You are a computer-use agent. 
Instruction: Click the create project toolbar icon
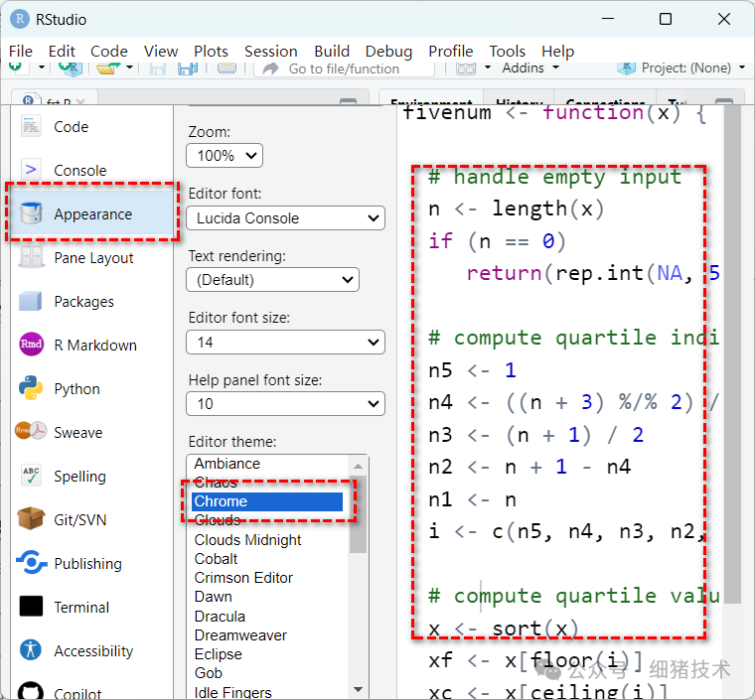71,69
